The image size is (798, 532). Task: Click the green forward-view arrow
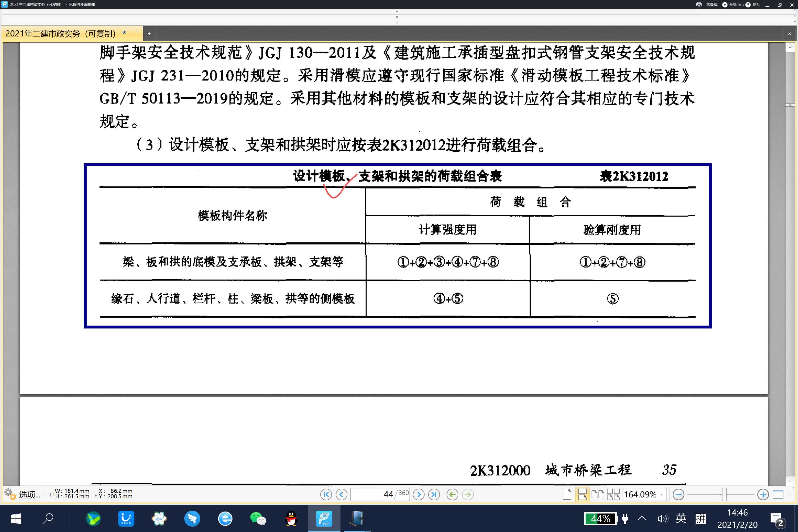click(468, 494)
